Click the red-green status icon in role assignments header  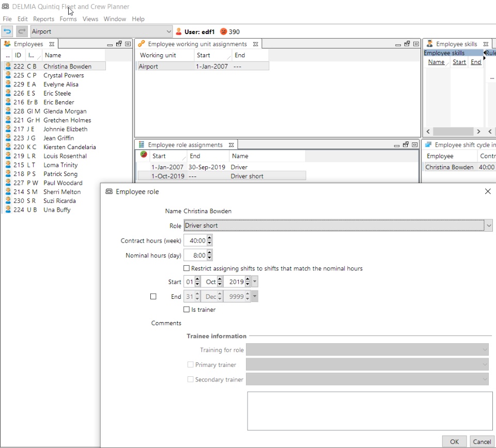point(144,154)
